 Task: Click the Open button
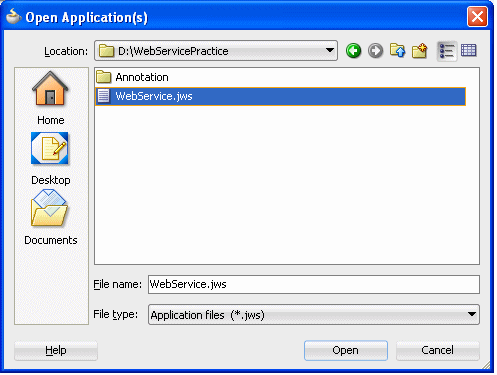click(346, 350)
